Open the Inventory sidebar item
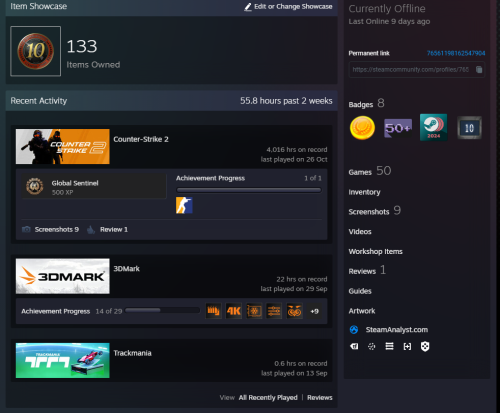Image resolution: width=500 pixels, height=413 pixels. pos(364,192)
